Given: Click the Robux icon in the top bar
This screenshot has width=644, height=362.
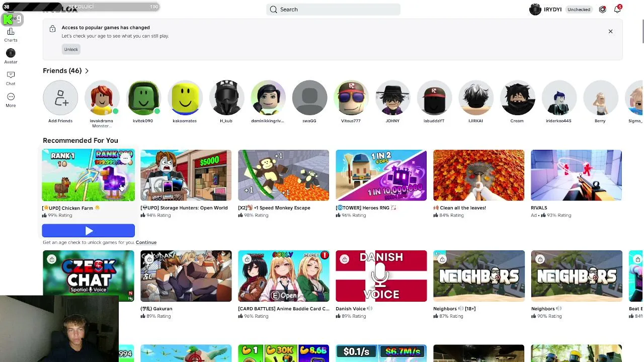Looking at the screenshot, I should (602, 10).
